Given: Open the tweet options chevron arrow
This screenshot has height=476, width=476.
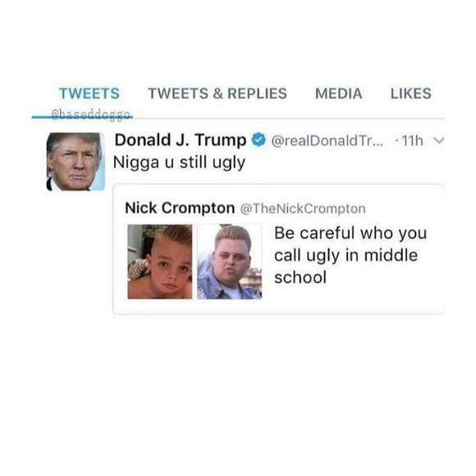Looking at the screenshot, I should [439, 140].
